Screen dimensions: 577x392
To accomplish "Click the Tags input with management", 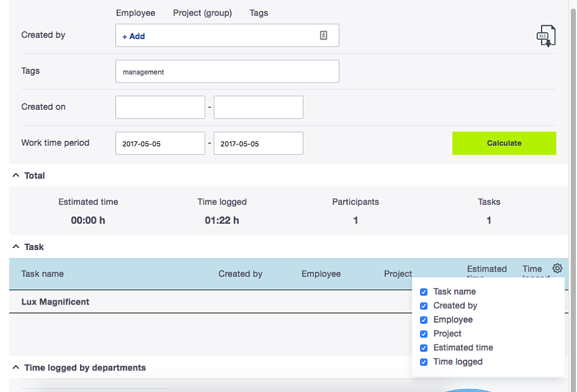I will click(227, 71).
